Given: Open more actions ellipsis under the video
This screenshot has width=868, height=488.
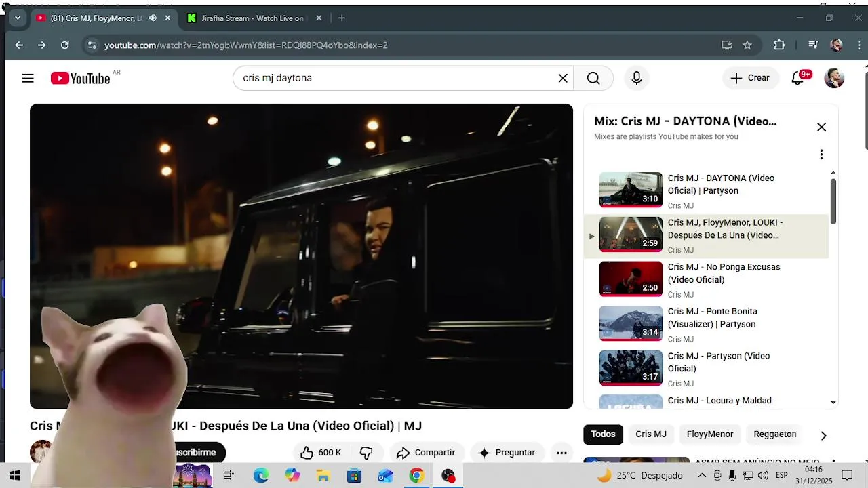Looking at the screenshot, I should pos(561,453).
